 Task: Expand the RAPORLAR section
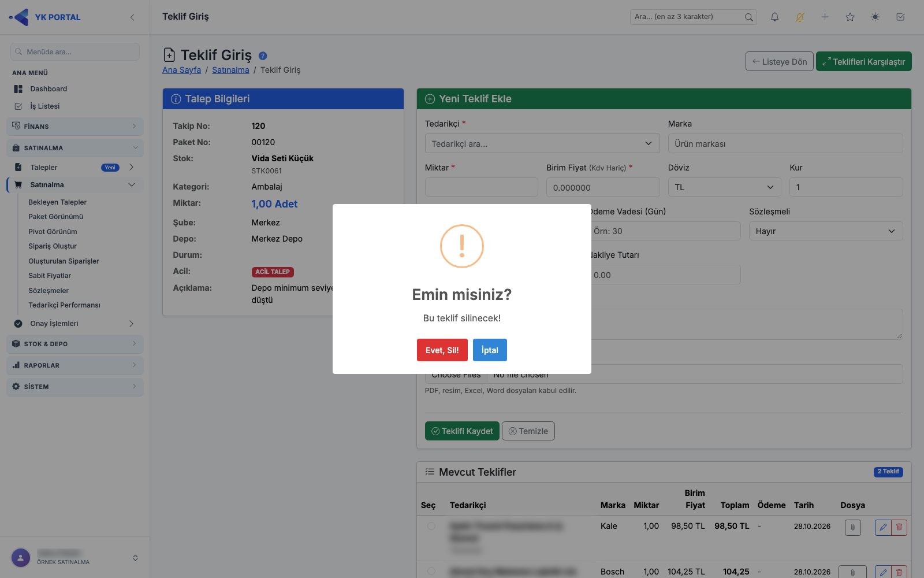coord(75,365)
